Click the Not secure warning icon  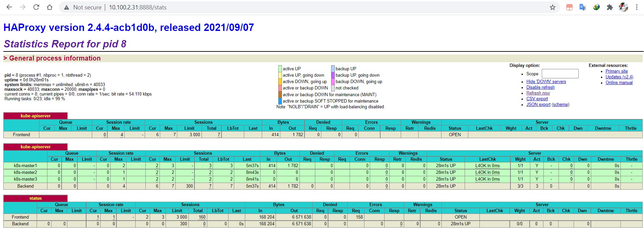pyautogui.click(x=67, y=7)
